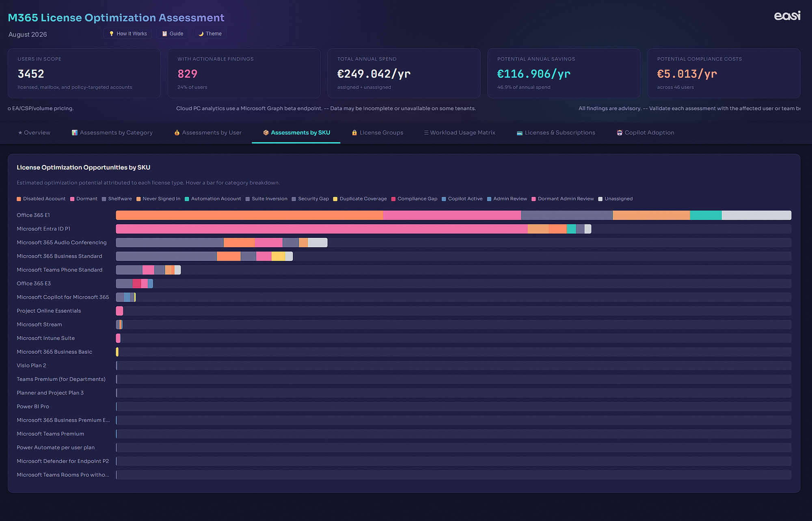Click the teal segment of the Office 365 E1 bar
Viewport: 812px width, 521px height.
[706, 215]
